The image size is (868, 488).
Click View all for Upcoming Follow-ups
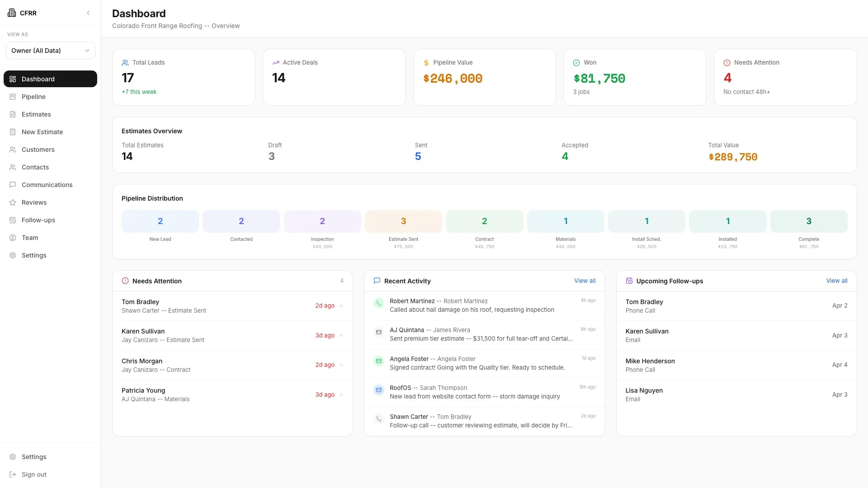click(x=836, y=281)
